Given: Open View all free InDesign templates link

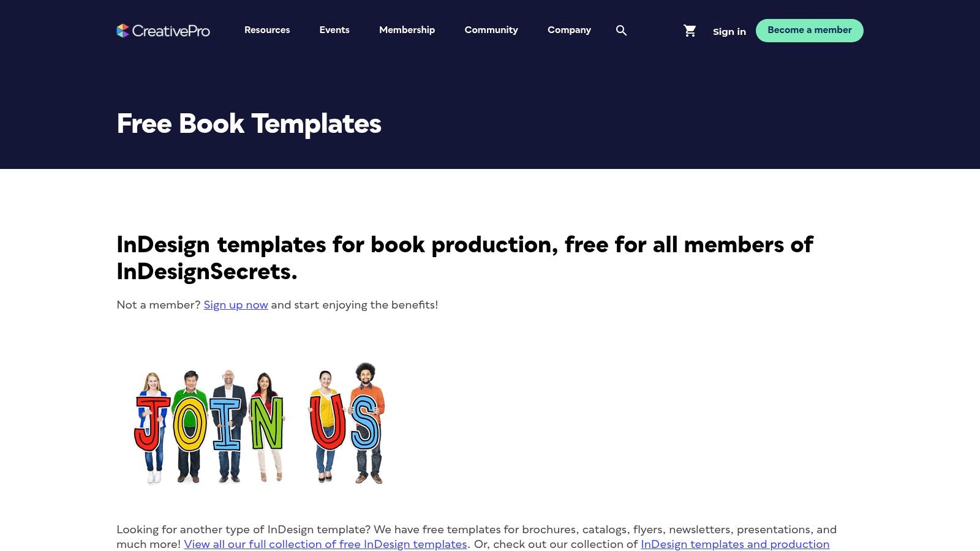Looking at the screenshot, I should (x=325, y=544).
